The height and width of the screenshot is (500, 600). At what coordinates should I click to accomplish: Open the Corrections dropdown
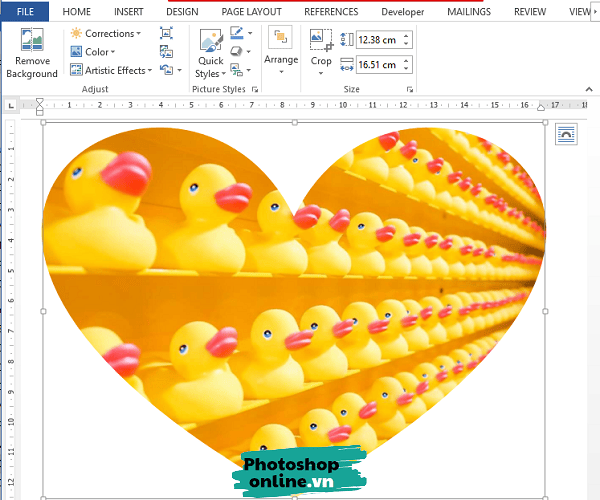tap(106, 34)
